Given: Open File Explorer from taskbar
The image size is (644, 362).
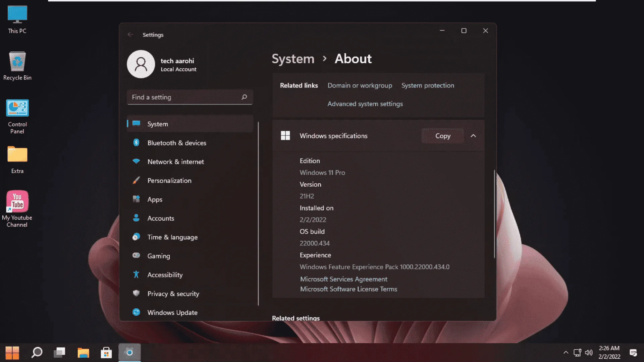Looking at the screenshot, I should click(x=83, y=353).
